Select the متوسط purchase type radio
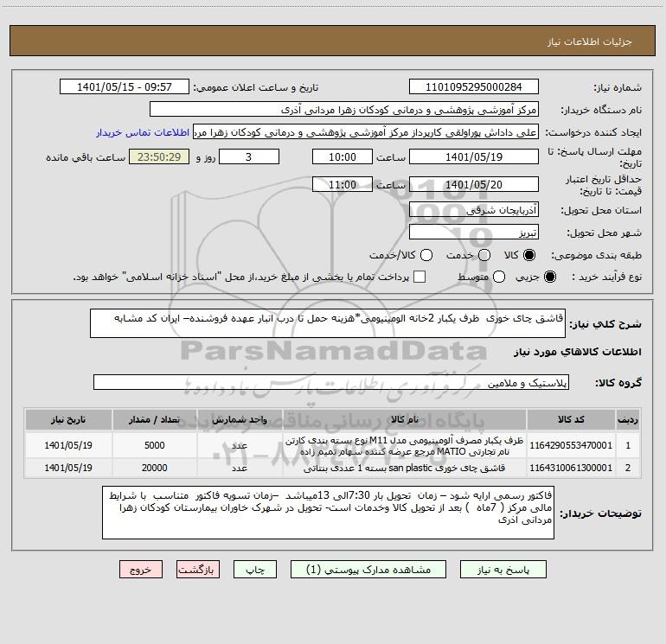Image resolution: width=666 pixels, height=644 pixels. [x=499, y=277]
